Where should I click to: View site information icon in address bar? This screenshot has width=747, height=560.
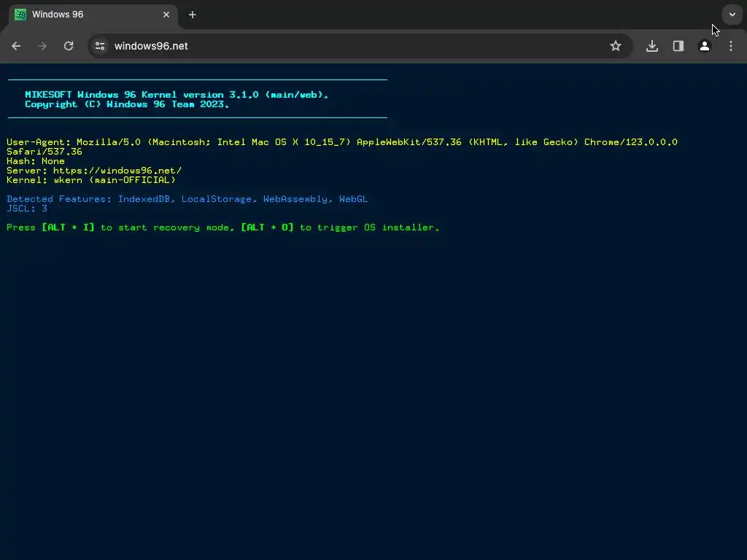tap(100, 46)
